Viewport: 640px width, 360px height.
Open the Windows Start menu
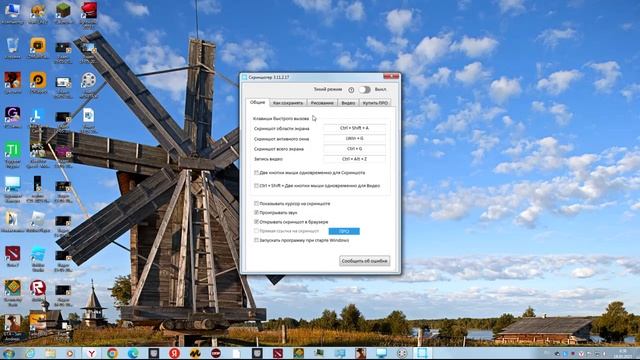pos(9,353)
